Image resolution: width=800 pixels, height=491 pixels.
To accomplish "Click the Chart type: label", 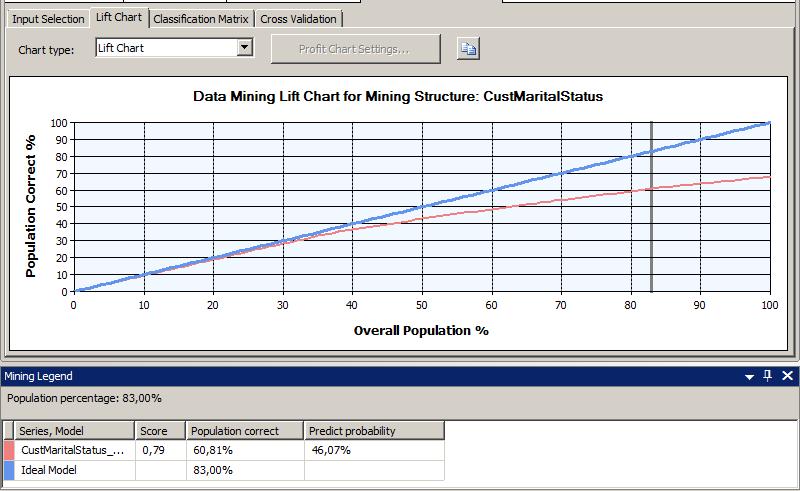I will click(x=46, y=50).
